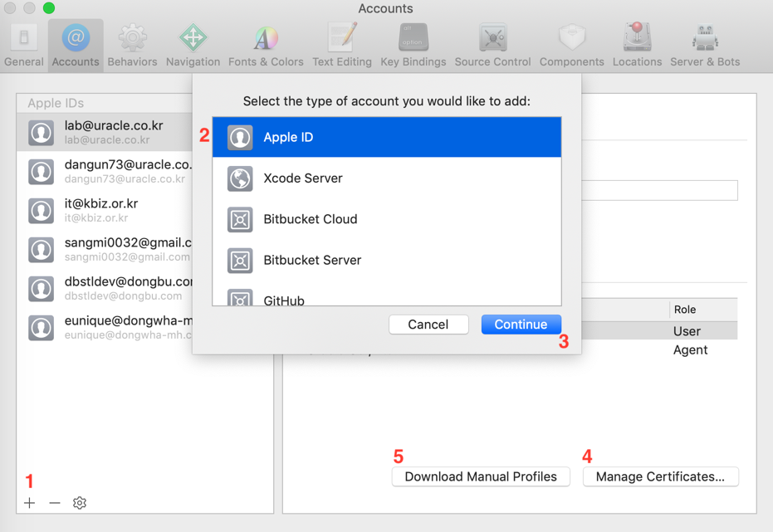Cancel adding an account
The width and height of the screenshot is (773, 532).
[x=428, y=325]
